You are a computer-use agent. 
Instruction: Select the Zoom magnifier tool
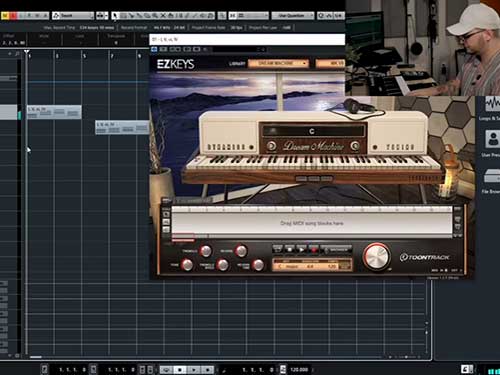click(155, 15)
